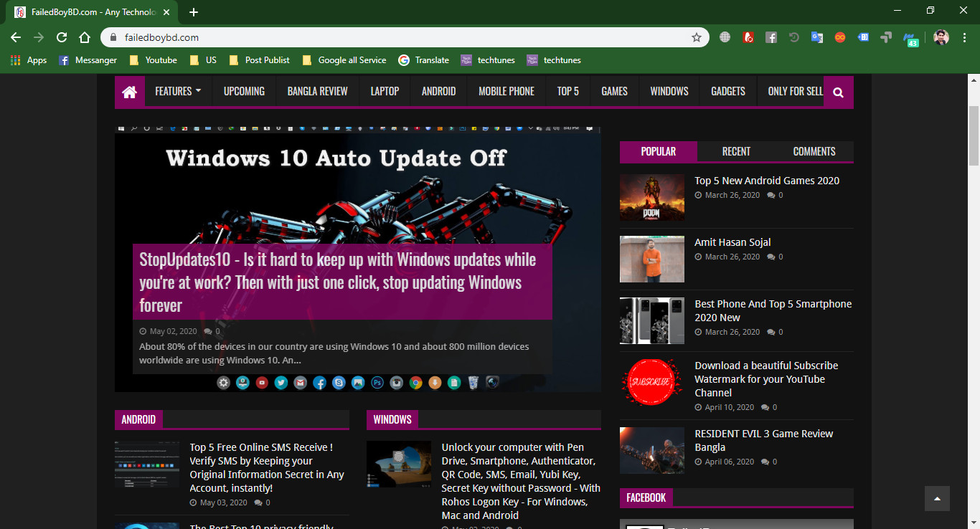This screenshot has height=529, width=980.
Task: Click Online SMS article thumbnail
Action: [147, 464]
